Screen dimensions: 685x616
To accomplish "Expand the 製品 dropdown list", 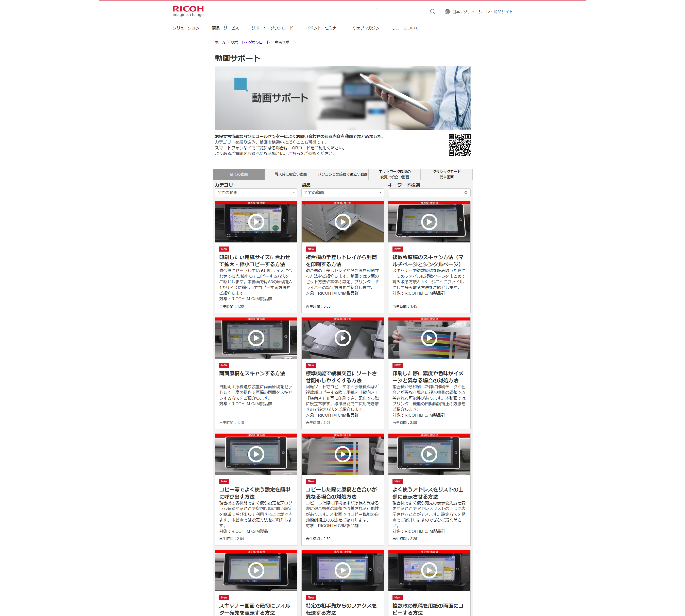I will (x=342, y=192).
